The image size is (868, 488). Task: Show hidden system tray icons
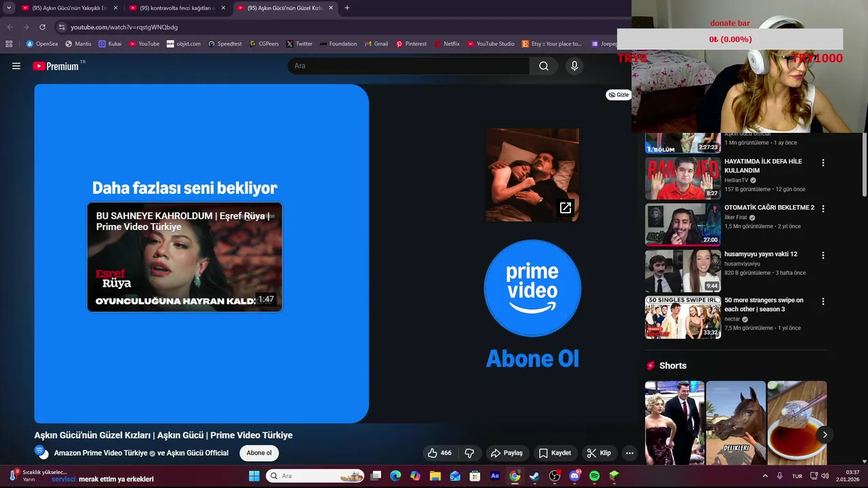pyautogui.click(x=766, y=476)
